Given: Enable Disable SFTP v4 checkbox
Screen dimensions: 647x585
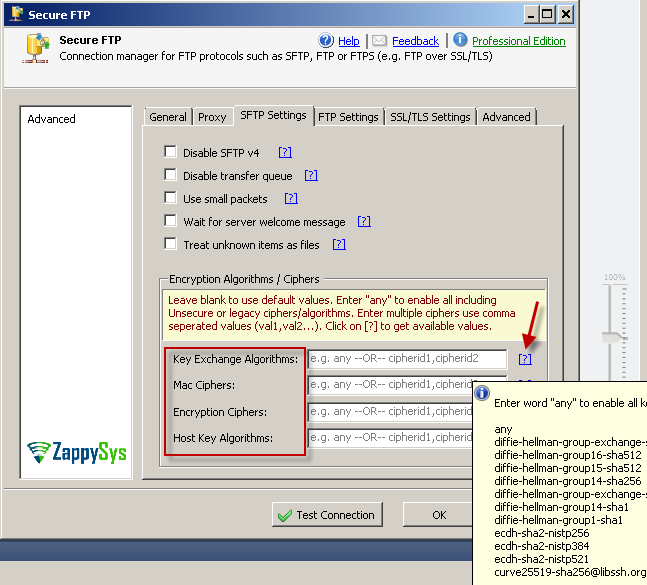Looking at the screenshot, I should coord(170,151).
